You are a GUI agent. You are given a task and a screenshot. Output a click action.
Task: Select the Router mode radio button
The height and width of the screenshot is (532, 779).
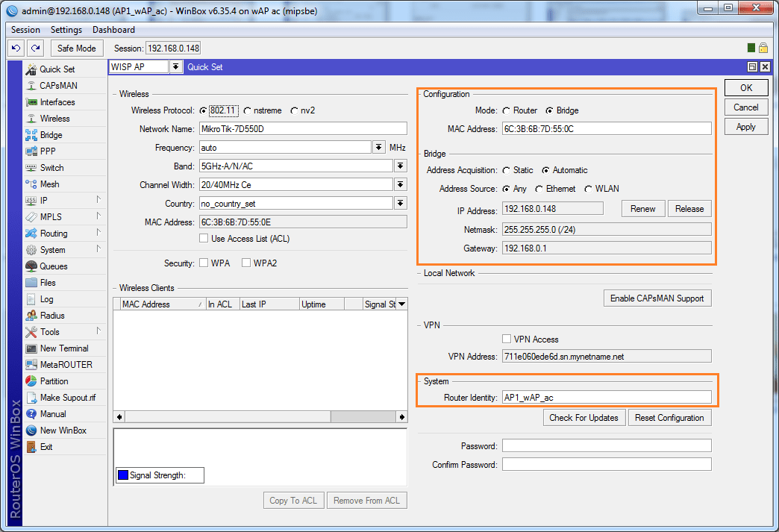tap(507, 110)
